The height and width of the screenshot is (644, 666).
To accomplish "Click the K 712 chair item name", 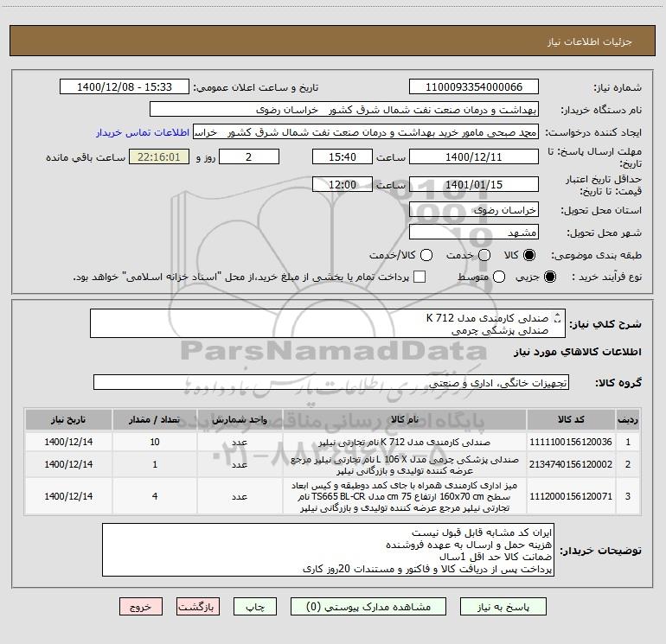I will 405,442.
